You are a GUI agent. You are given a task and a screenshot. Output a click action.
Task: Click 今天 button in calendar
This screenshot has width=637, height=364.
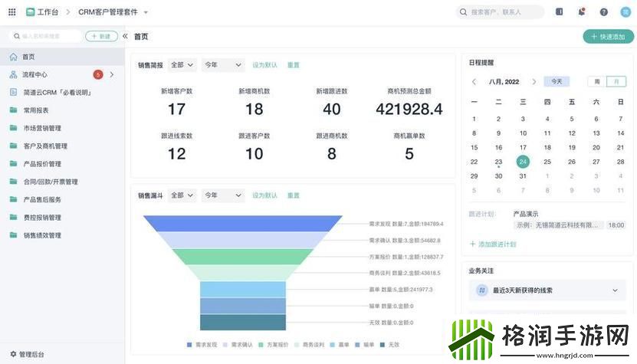557,82
